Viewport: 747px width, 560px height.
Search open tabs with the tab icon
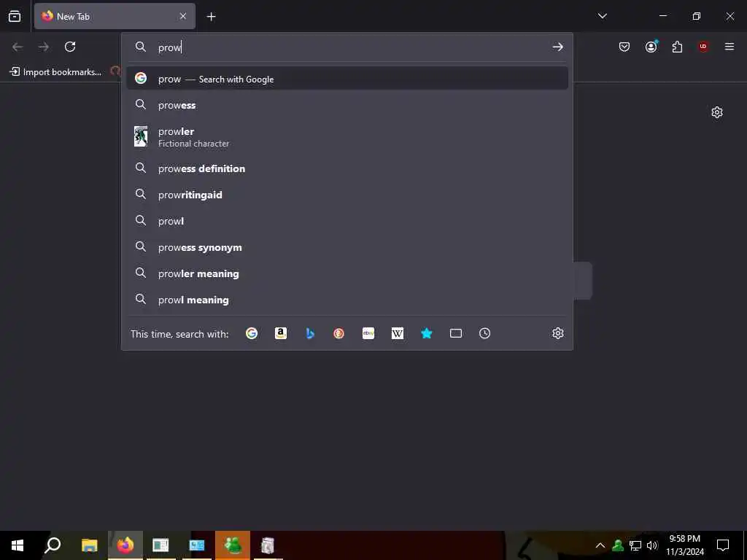[455, 333]
